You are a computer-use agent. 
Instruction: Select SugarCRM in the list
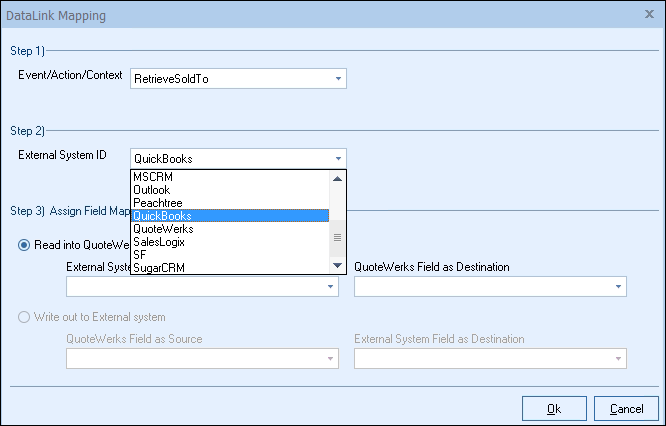pyautogui.click(x=159, y=268)
